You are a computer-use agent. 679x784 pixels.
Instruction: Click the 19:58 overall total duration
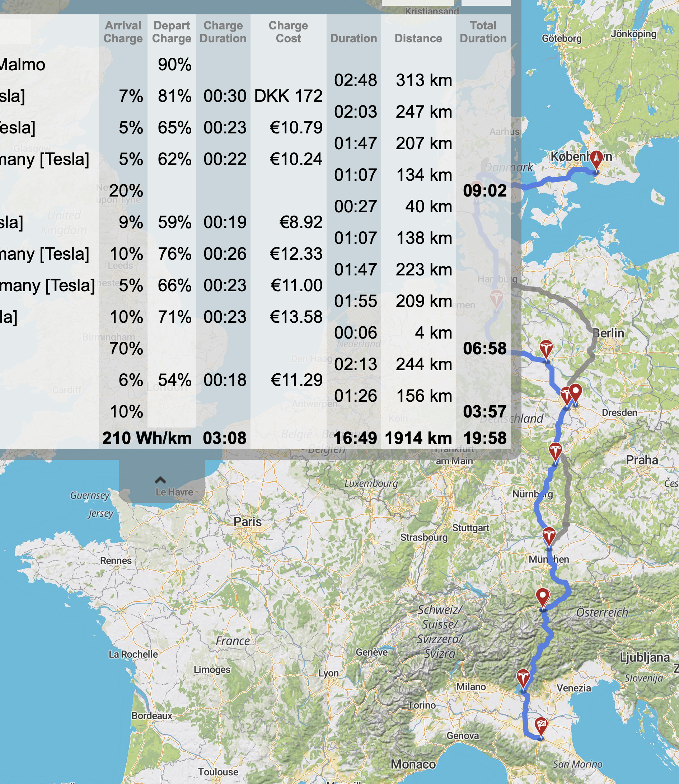tap(484, 438)
